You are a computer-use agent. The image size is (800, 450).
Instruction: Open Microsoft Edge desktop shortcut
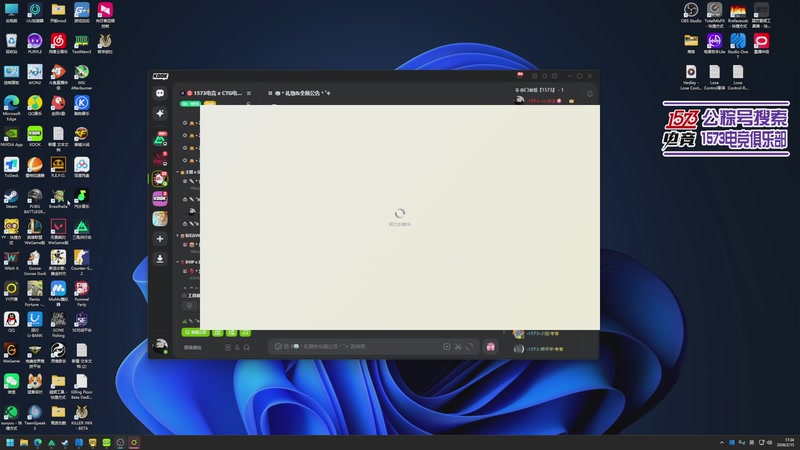[11, 108]
